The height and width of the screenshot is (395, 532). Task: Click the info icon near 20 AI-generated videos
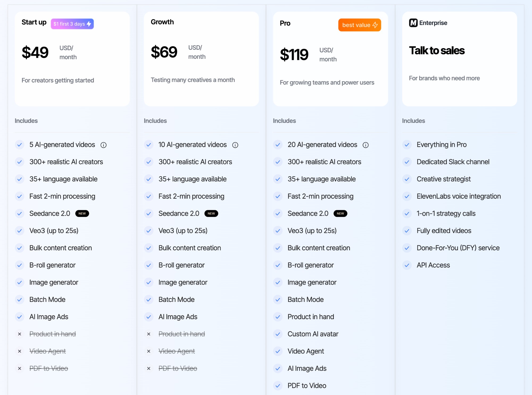click(366, 145)
